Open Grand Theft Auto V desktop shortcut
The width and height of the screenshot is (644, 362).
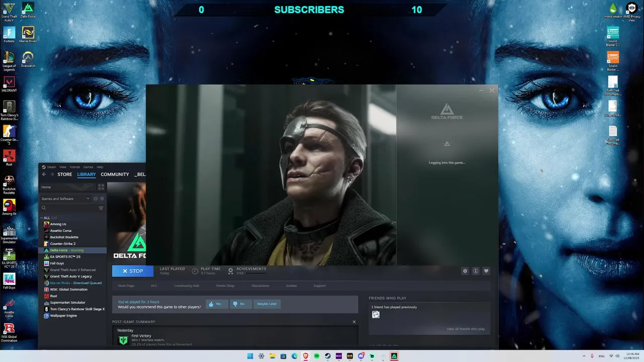[9, 12]
